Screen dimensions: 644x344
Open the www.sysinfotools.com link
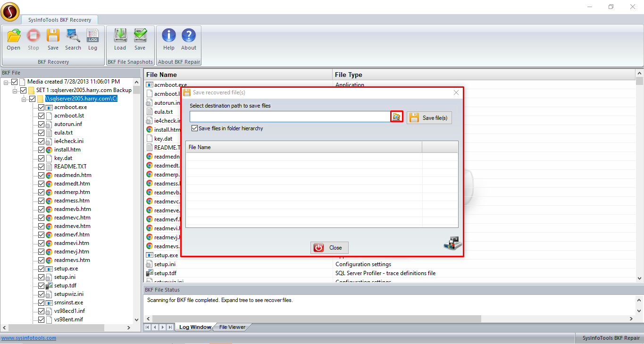[x=29, y=338]
